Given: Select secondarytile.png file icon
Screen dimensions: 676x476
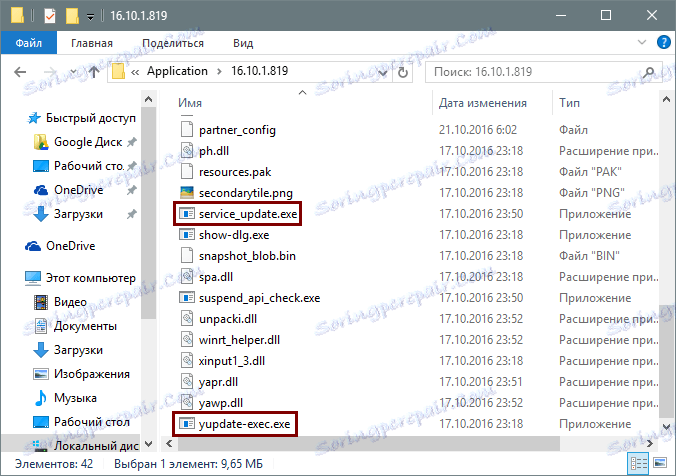Looking at the screenshot, I should [187, 193].
